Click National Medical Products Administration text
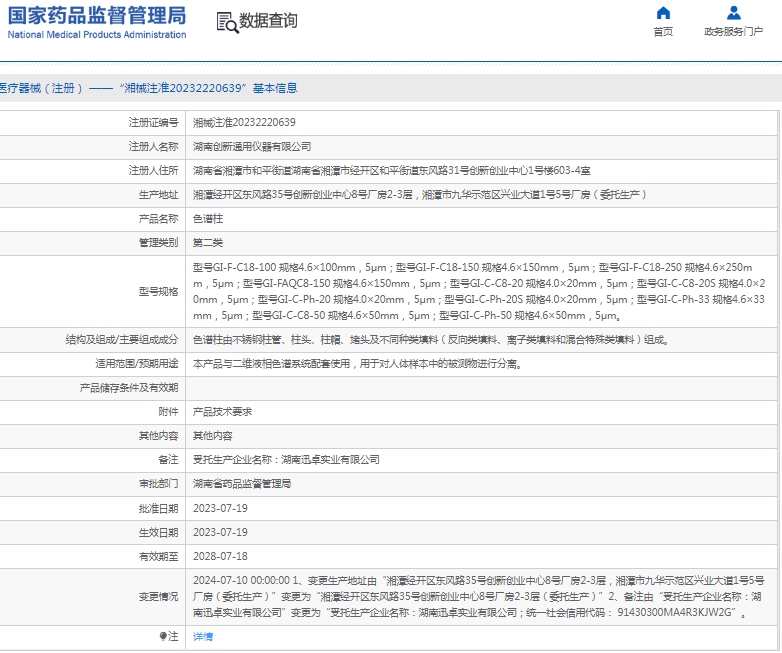Screen dimensions: 782x653 (97, 35)
